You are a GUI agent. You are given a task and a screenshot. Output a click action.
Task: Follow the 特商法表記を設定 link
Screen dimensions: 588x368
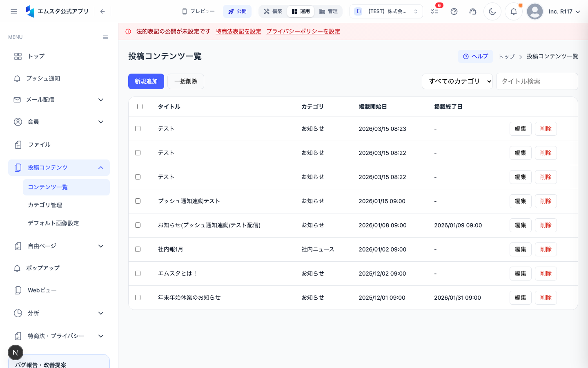[238, 31]
